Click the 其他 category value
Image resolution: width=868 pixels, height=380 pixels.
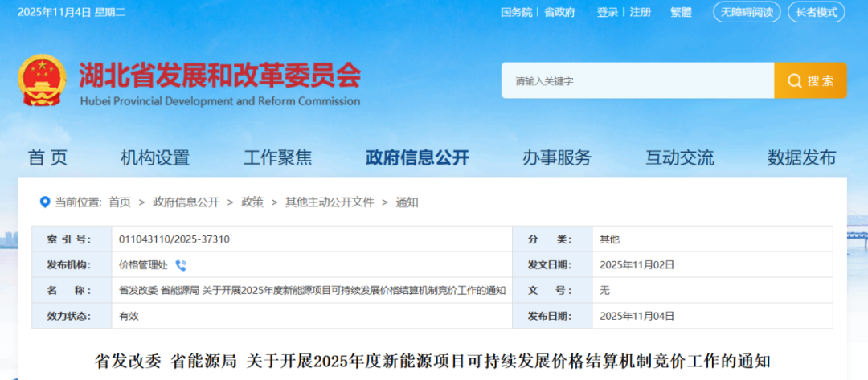pyautogui.click(x=609, y=239)
